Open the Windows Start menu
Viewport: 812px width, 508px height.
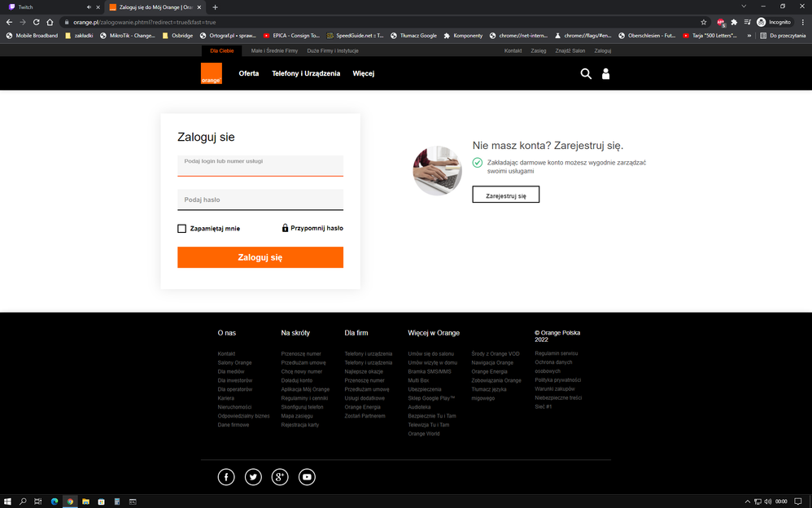point(7,501)
